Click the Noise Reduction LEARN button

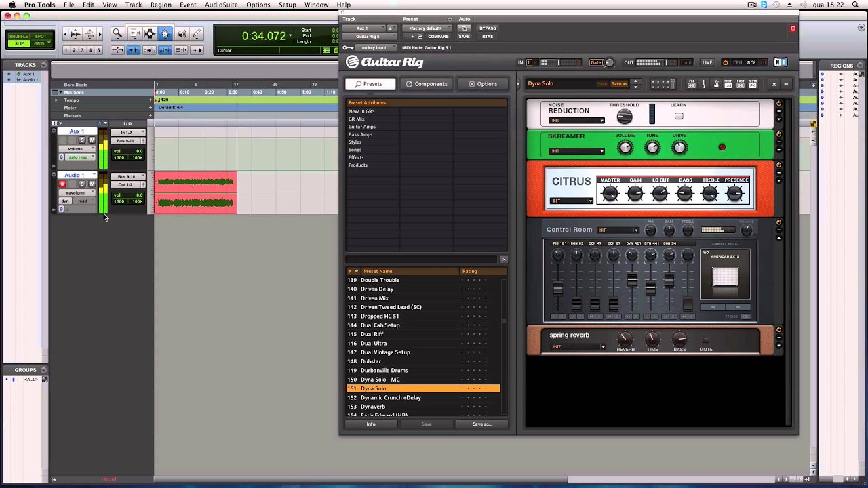click(679, 116)
